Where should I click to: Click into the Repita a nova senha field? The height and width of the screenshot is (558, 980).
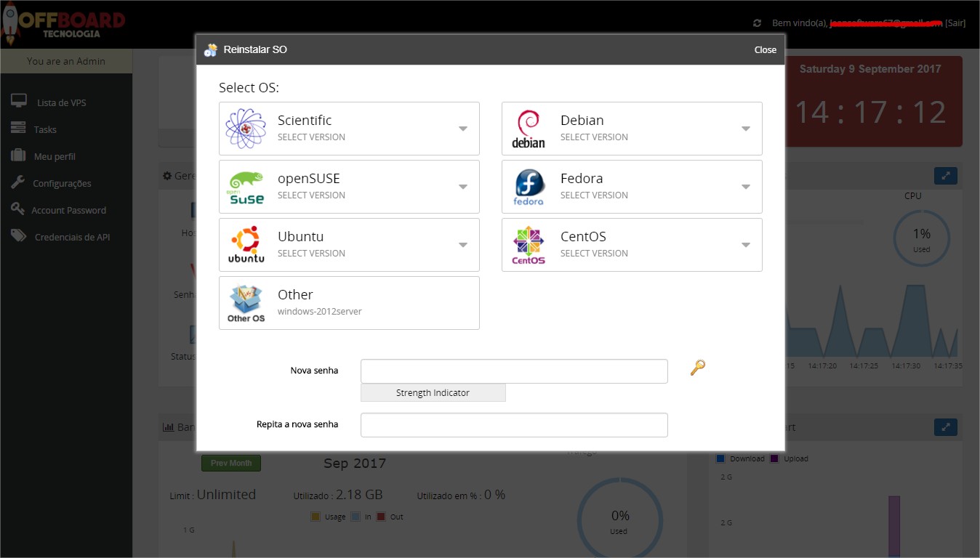(x=514, y=425)
